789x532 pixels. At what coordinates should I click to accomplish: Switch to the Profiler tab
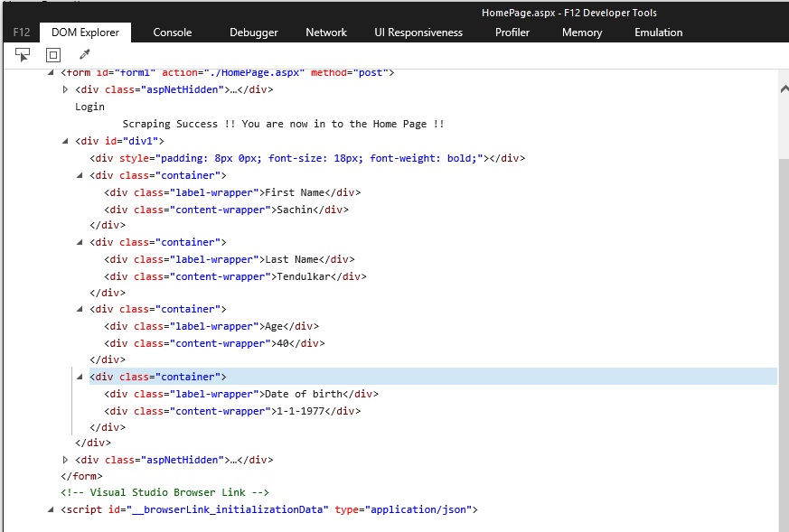click(x=512, y=33)
